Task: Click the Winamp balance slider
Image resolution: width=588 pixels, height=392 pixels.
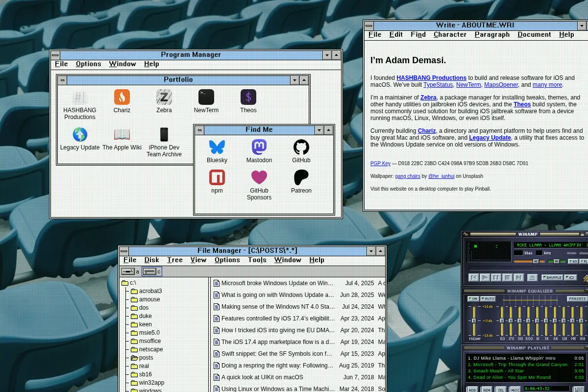Action: (557, 261)
